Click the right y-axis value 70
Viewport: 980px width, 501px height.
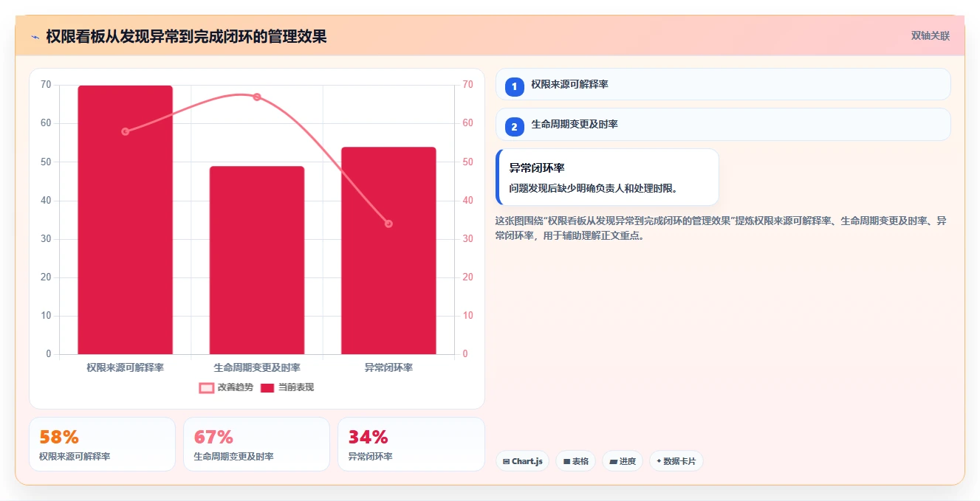[467, 85]
